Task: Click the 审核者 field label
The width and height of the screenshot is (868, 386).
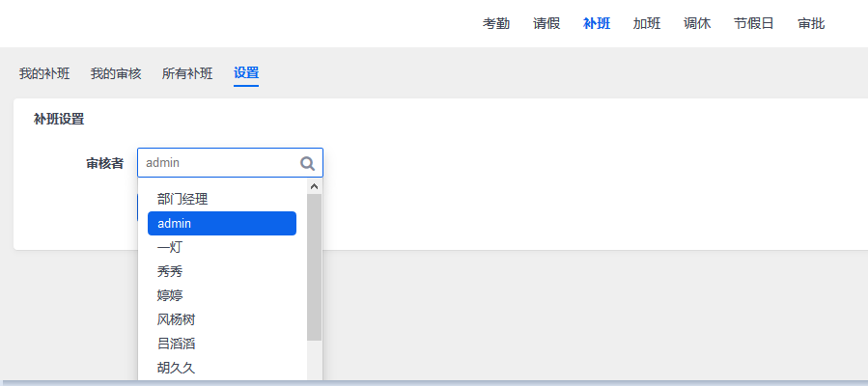Action: pyautogui.click(x=104, y=163)
